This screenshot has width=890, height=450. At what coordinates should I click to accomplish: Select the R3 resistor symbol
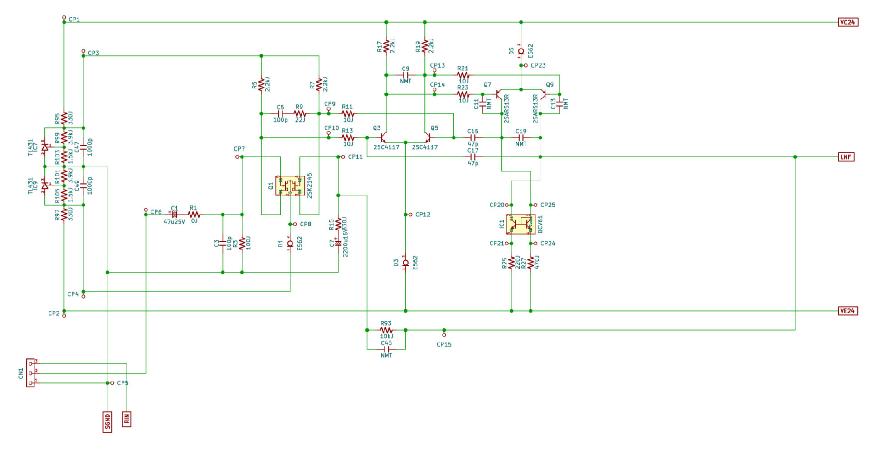point(242,243)
